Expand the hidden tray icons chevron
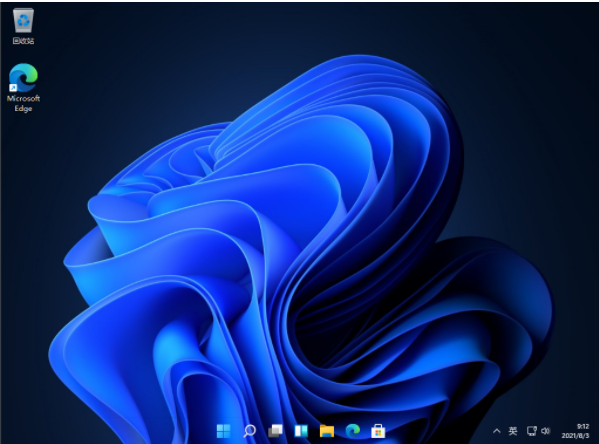The height and width of the screenshot is (444, 599). click(496, 431)
